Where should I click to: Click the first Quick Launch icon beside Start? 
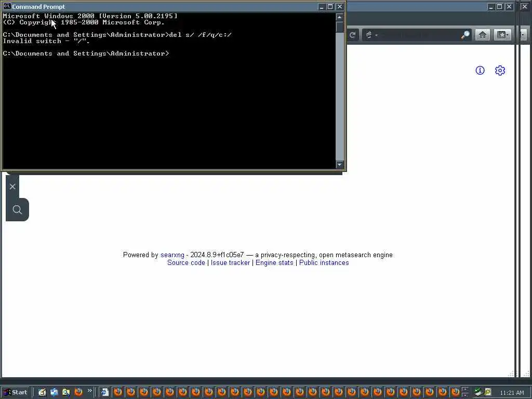tap(42, 392)
